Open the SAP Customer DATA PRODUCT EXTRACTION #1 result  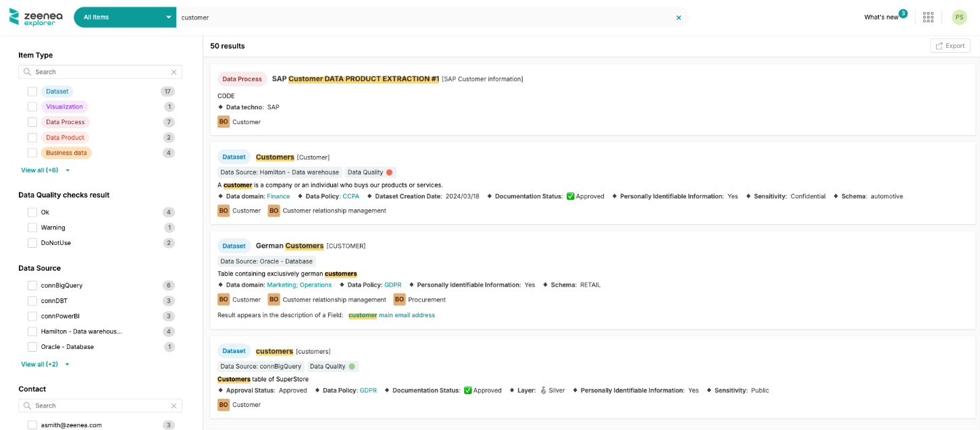[x=355, y=79]
